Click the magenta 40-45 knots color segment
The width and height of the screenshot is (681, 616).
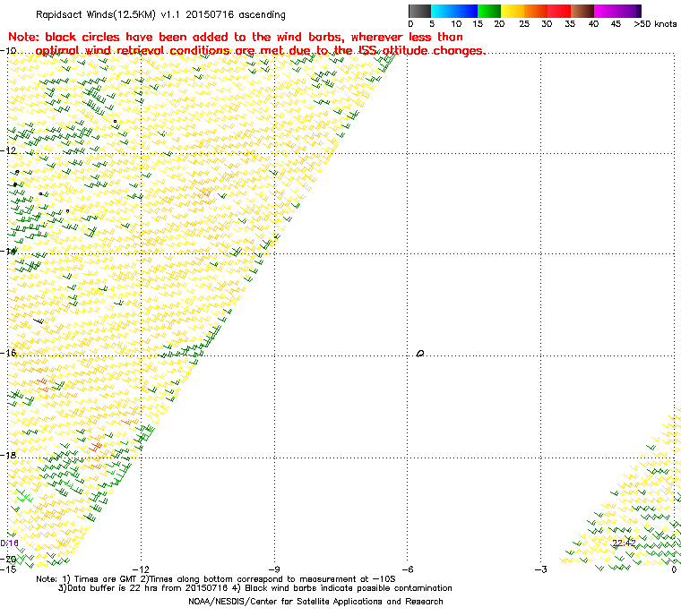(x=606, y=11)
